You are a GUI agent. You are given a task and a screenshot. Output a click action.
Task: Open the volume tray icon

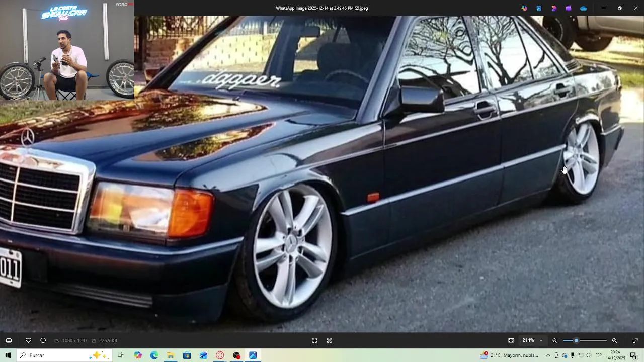589,355
